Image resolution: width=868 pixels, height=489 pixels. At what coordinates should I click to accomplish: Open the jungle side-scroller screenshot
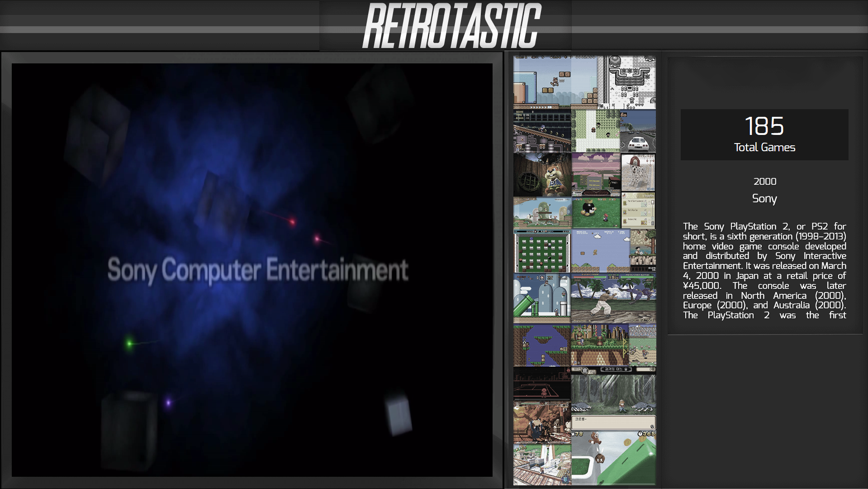click(600, 345)
